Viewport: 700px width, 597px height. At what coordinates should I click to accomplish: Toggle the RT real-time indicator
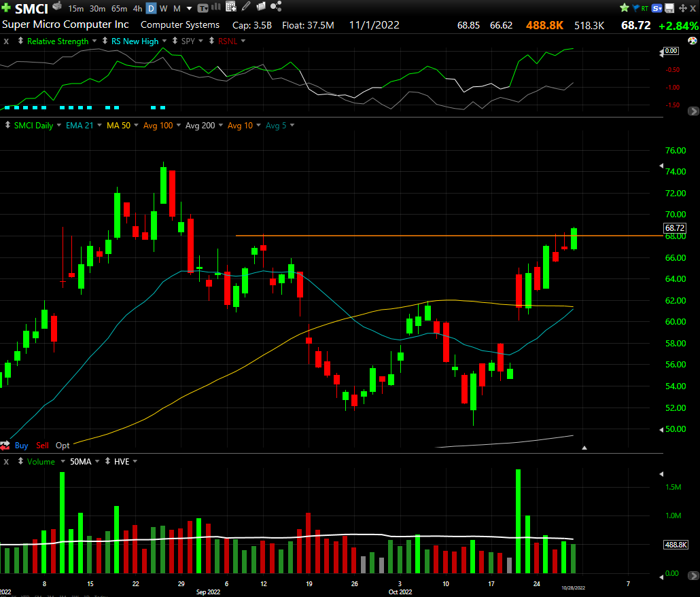click(645, 8)
